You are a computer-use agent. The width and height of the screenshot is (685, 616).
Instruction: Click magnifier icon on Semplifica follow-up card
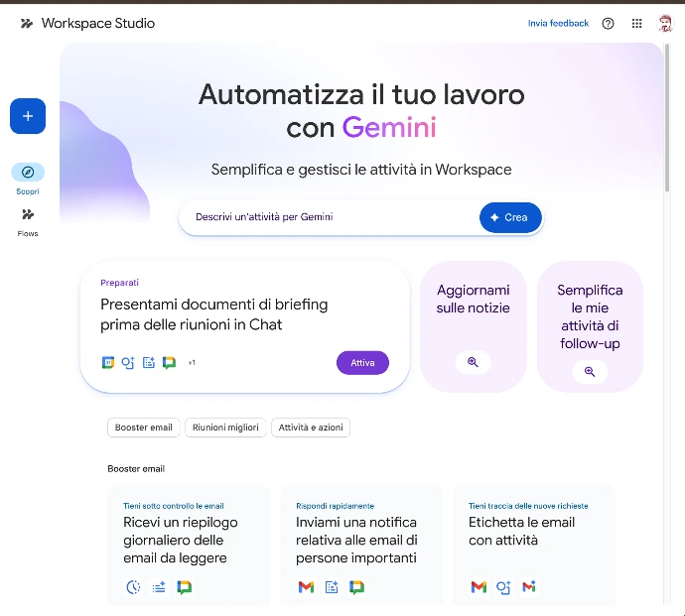point(590,372)
